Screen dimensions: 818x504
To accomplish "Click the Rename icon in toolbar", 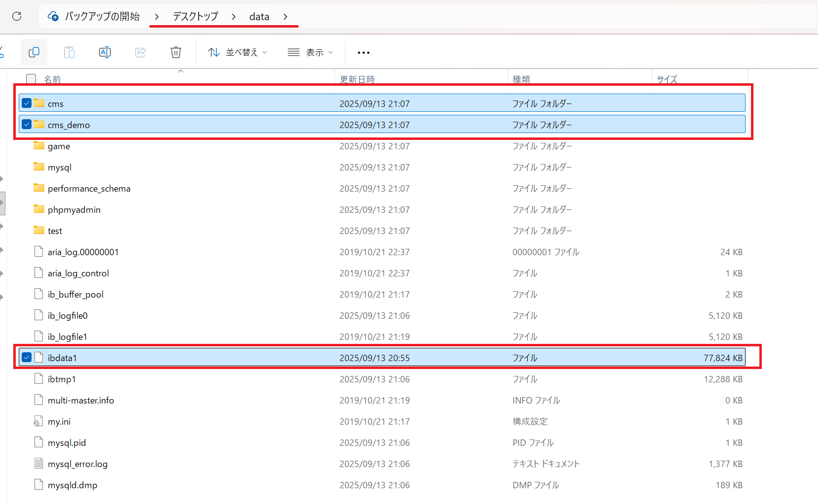I will pyautogui.click(x=105, y=52).
